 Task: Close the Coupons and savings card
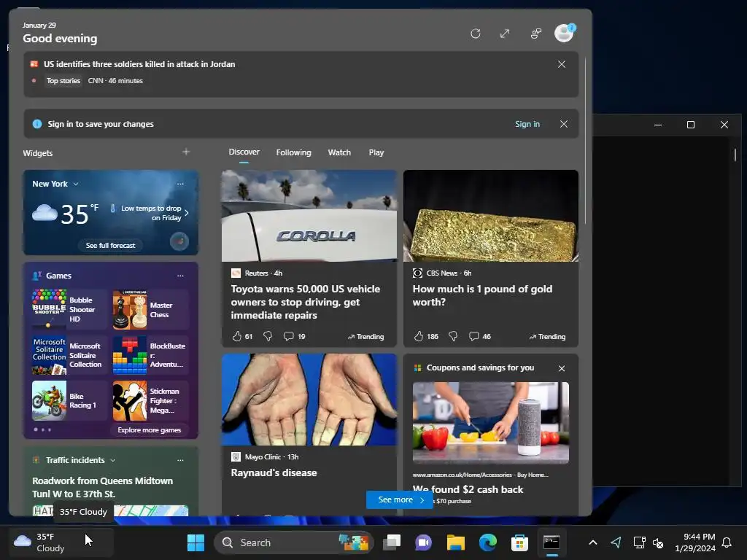click(562, 368)
